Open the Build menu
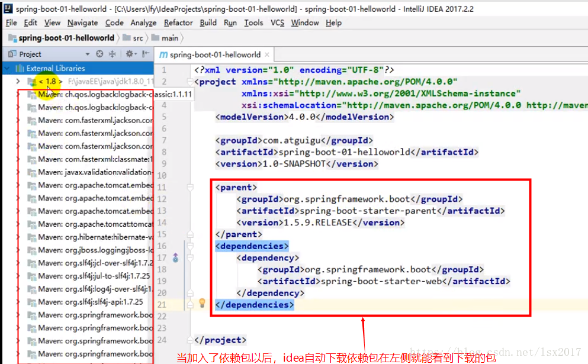This screenshot has width=588, height=364. pos(208,23)
